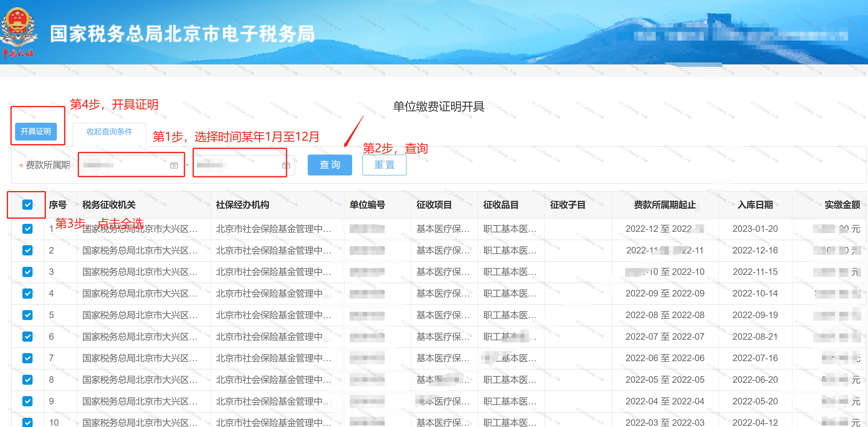
Task: Uncheck the checkbox for row 4
Action: 27,293
